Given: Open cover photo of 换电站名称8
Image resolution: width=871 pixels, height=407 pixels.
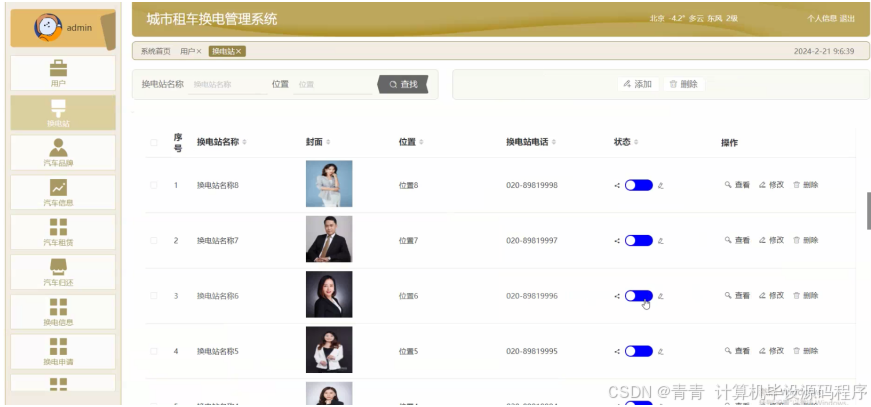Looking at the screenshot, I should tap(329, 184).
